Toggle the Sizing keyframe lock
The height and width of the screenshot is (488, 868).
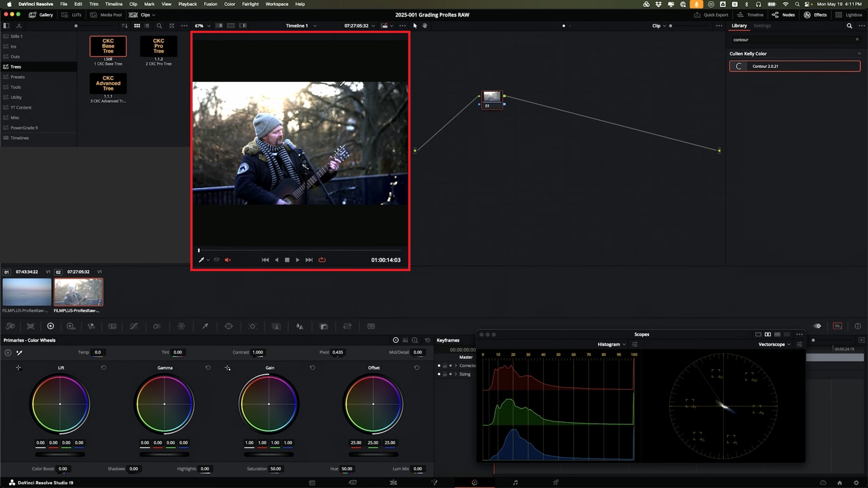(x=445, y=374)
